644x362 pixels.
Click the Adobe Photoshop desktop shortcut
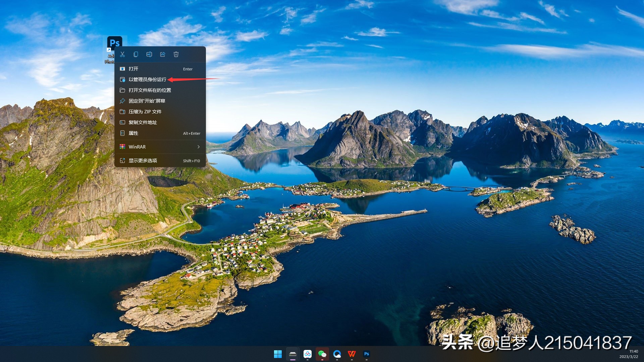(115, 43)
